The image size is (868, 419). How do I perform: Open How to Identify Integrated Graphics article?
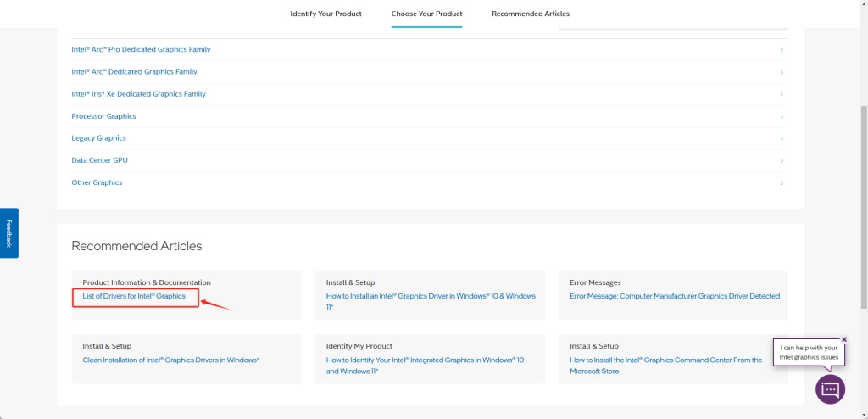(x=425, y=366)
